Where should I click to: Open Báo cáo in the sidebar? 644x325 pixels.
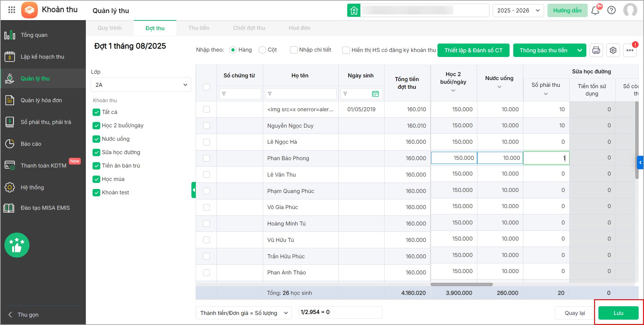(31, 144)
